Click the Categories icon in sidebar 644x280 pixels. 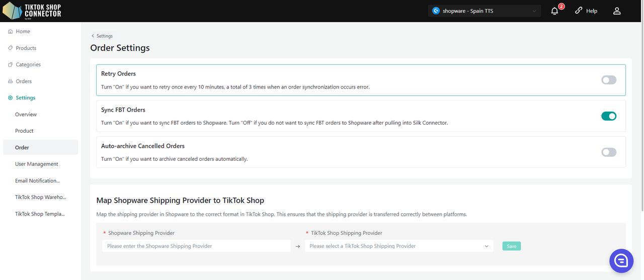coord(11,65)
